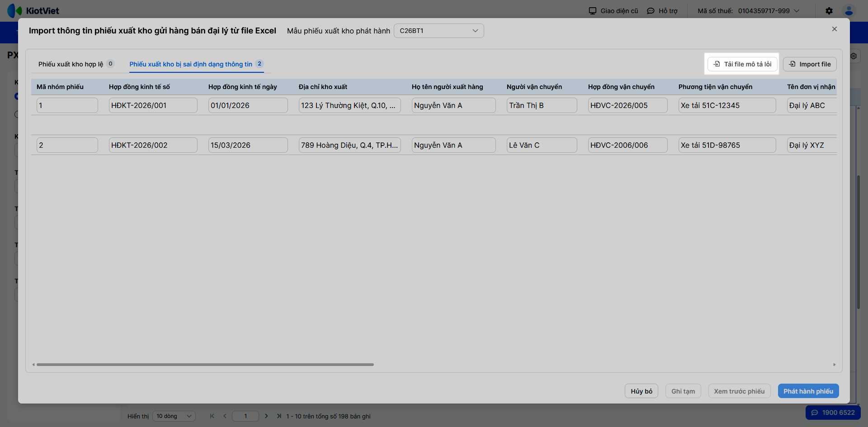This screenshot has height=427, width=868.
Task: Click the Phương tiện vận chuyển column header
Action: click(x=715, y=87)
